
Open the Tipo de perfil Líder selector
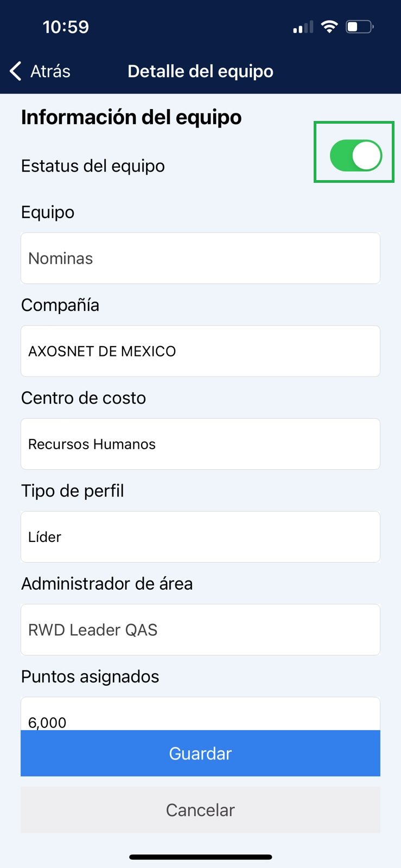point(200,537)
